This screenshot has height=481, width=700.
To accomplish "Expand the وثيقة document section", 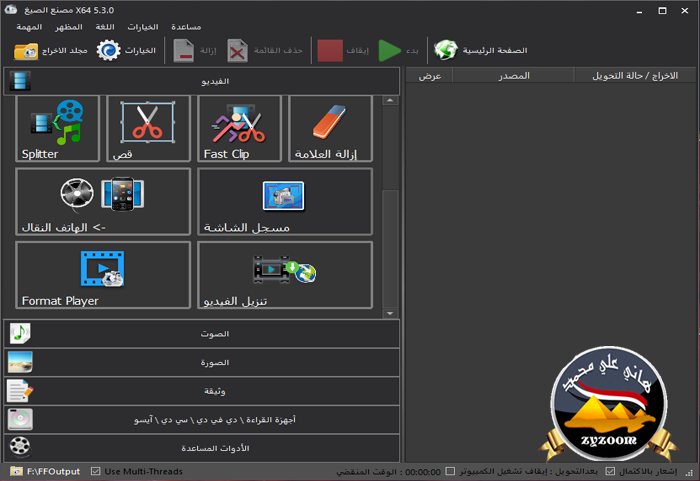I will [202, 391].
